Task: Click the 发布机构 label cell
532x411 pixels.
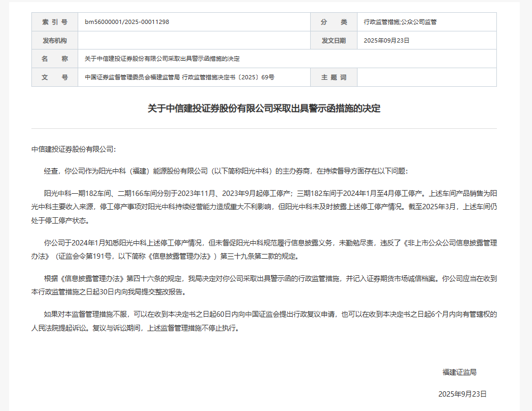Action: coord(55,40)
